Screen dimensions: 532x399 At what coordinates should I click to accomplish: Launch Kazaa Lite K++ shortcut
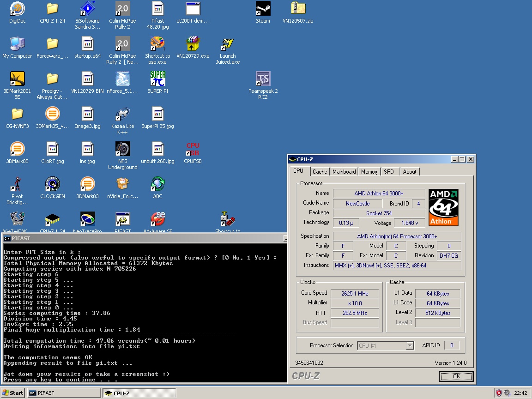pos(122,121)
